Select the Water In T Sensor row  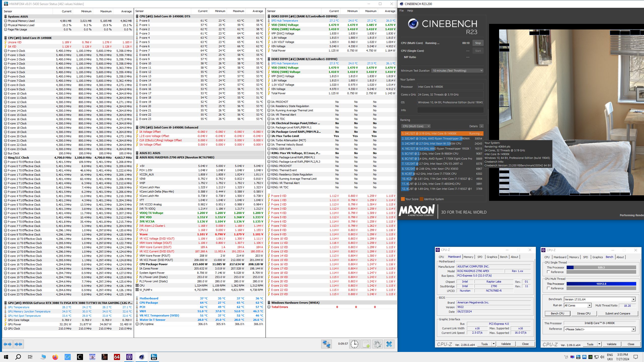click(x=200, y=320)
